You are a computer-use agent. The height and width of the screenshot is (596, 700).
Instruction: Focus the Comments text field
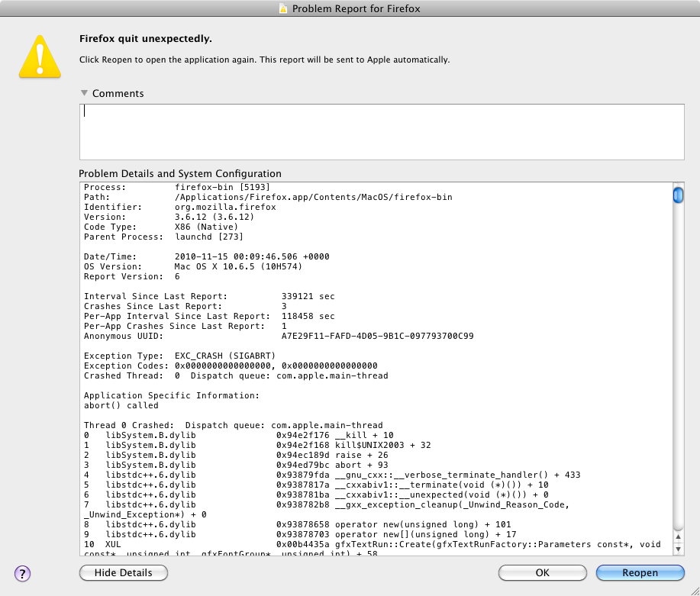(382, 131)
